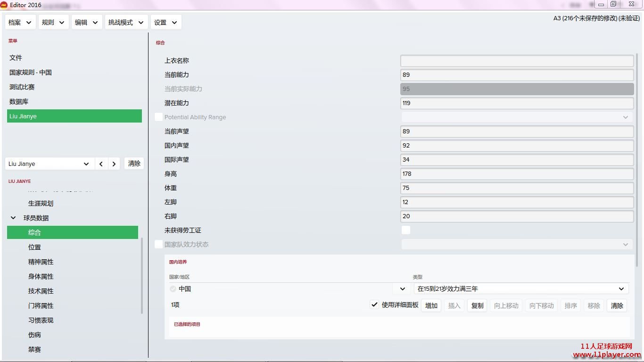Image resolution: width=644 pixels, height=362 pixels.
Task: Edit the 当前声望 field
Action: click(517, 131)
